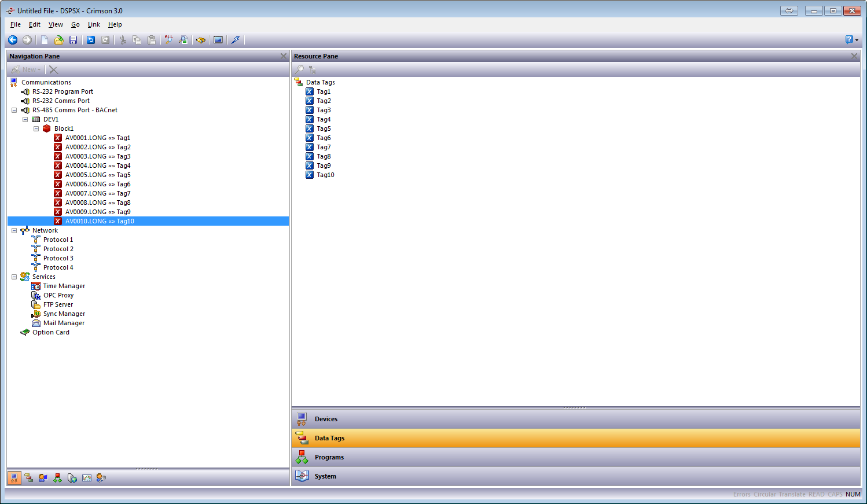867x504 pixels.
Task: Select Tag3 in Resource Pane
Action: click(324, 110)
